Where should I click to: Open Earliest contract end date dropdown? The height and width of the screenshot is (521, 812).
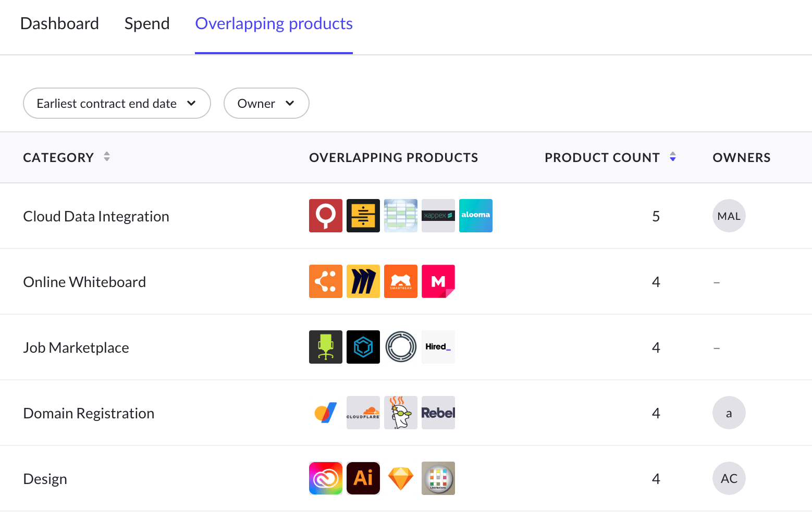point(117,103)
